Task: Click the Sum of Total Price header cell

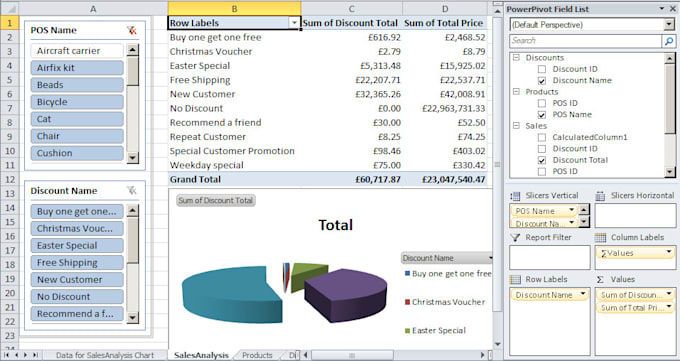Action: tap(445, 23)
